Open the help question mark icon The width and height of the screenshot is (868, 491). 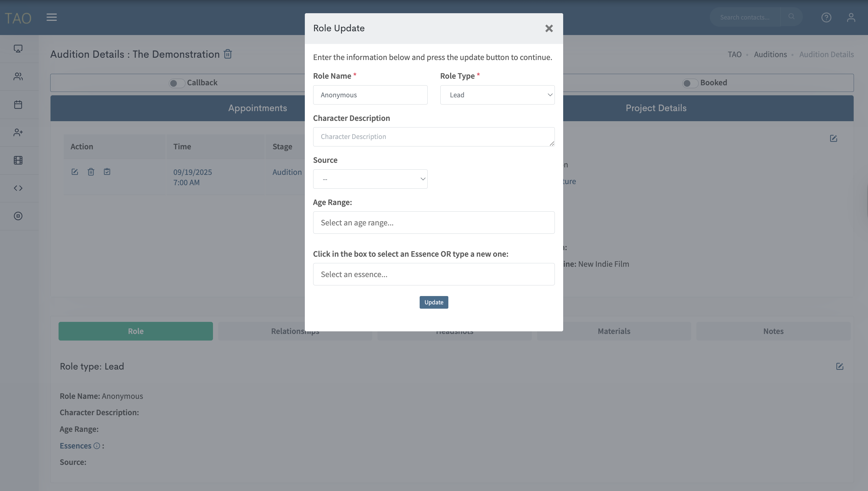click(x=826, y=17)
